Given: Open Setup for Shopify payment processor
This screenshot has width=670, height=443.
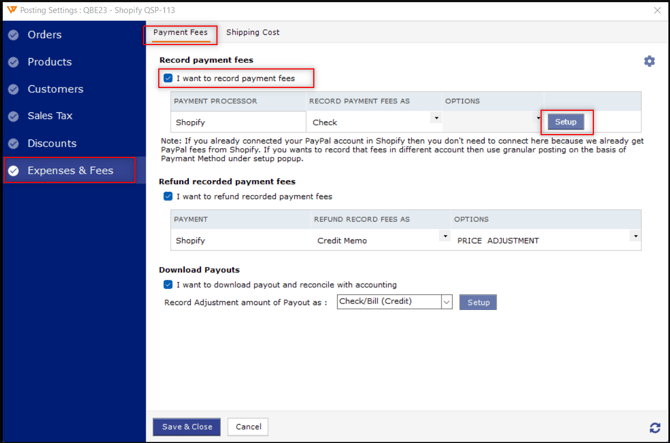Looking at the screenshot, I should 566,122.
